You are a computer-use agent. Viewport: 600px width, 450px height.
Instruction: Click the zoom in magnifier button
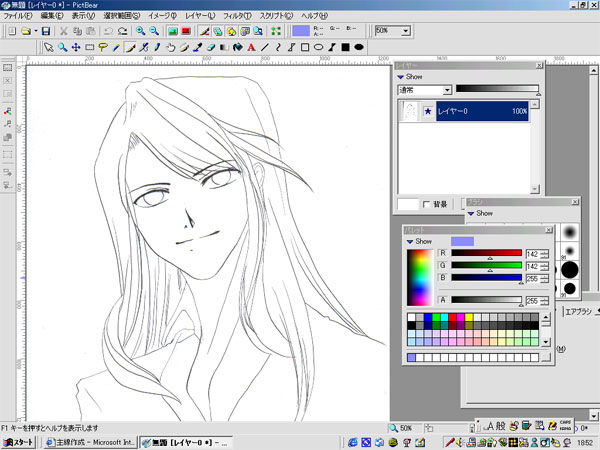tap(141, 31)
